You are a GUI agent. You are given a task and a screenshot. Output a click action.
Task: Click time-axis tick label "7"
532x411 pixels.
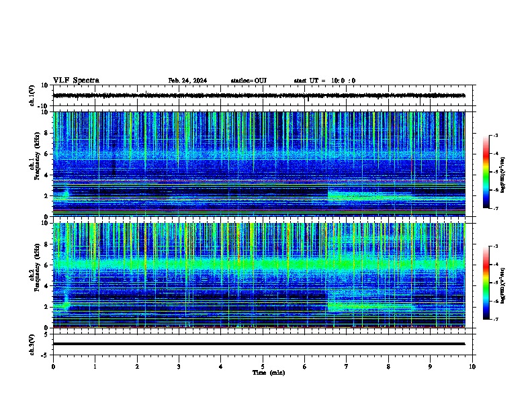click(x=347, y=367)
